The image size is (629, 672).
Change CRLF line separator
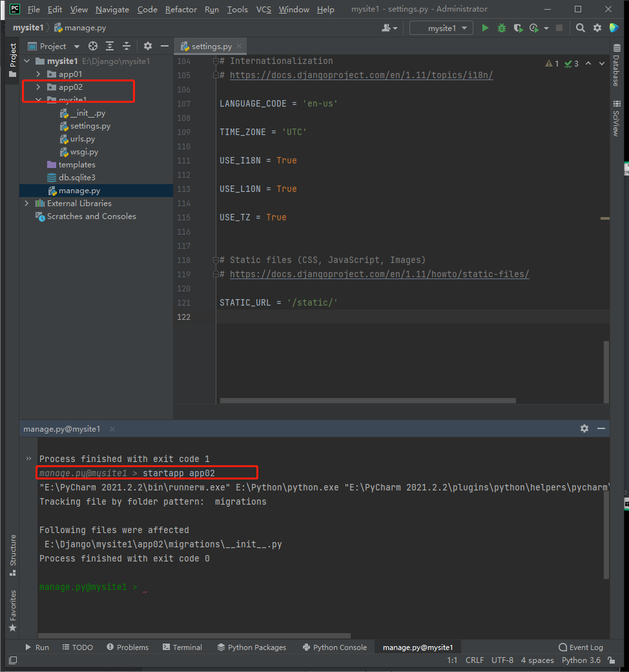[474, 660]
